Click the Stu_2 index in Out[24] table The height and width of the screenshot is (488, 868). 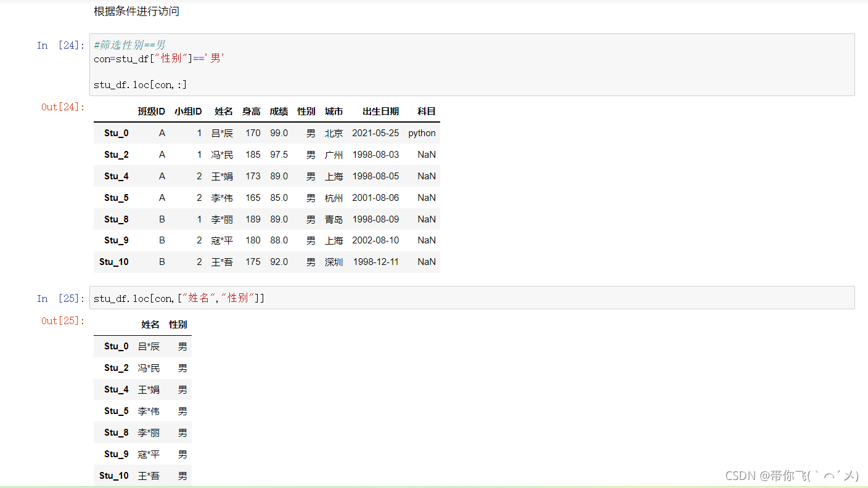point(117,155)
